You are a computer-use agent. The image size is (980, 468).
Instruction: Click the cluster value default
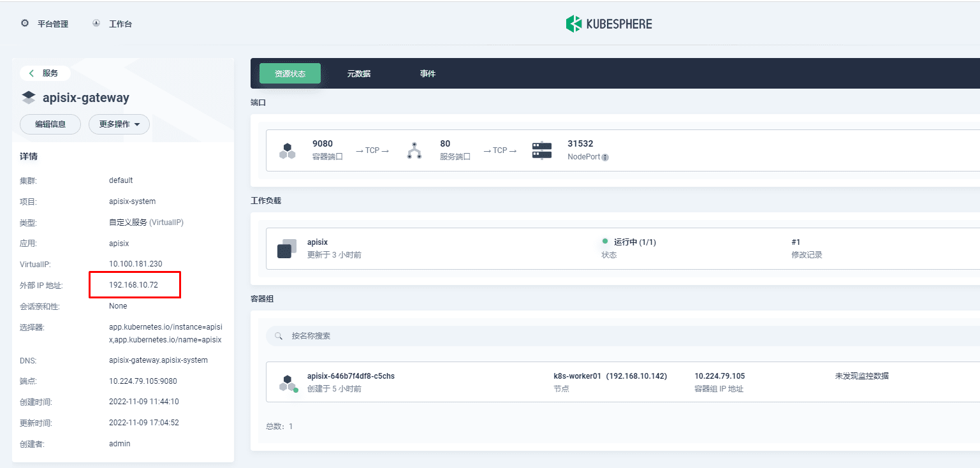[121, 180]
